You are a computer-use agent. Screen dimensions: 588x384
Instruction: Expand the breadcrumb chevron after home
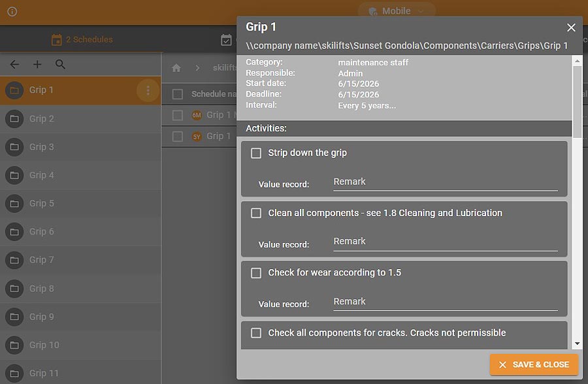point(197,68)
